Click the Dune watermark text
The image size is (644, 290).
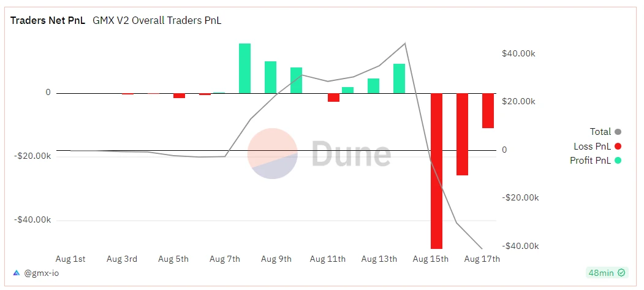coord(351,153)
